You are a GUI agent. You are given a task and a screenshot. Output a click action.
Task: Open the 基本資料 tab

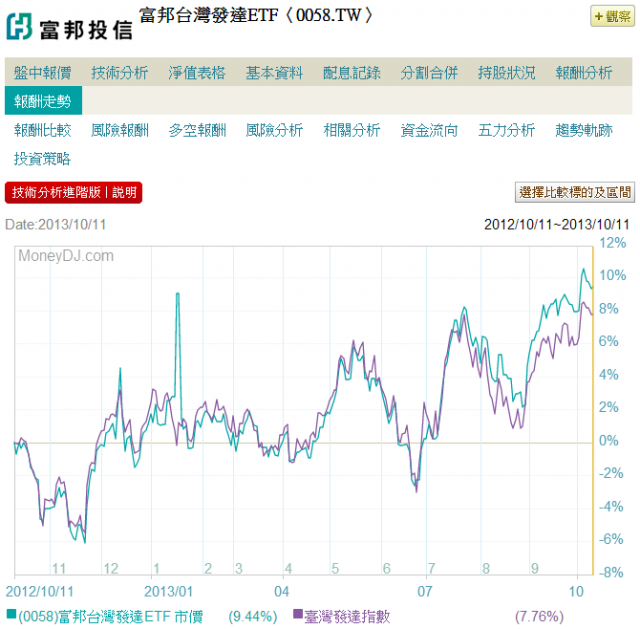click(x=274, y=73)
